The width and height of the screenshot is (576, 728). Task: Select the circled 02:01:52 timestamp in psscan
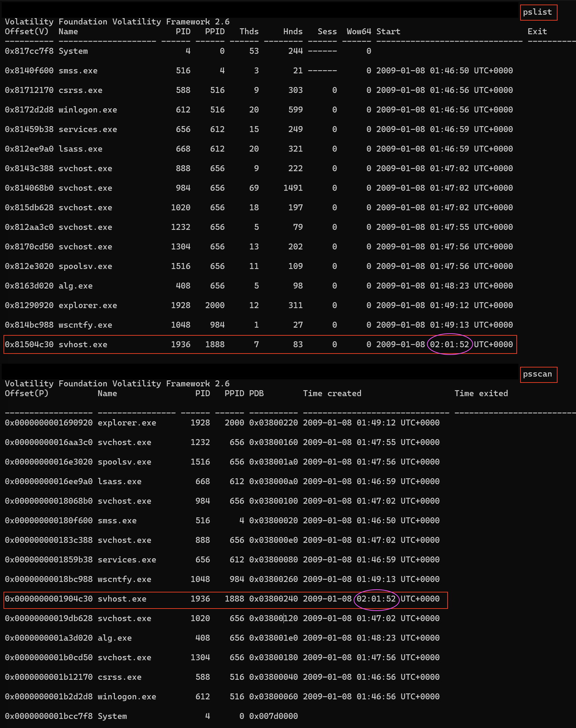(x=377, y=599)
